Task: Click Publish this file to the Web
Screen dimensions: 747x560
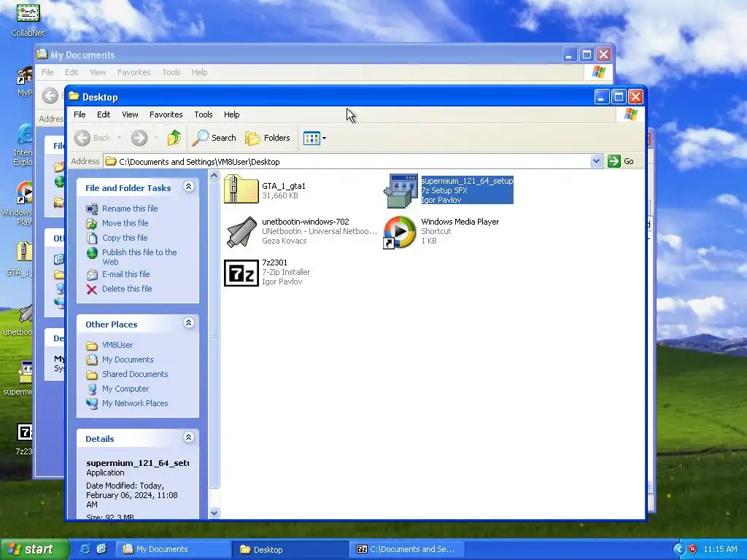Action: pyautogui.click(x=139, y=257)
